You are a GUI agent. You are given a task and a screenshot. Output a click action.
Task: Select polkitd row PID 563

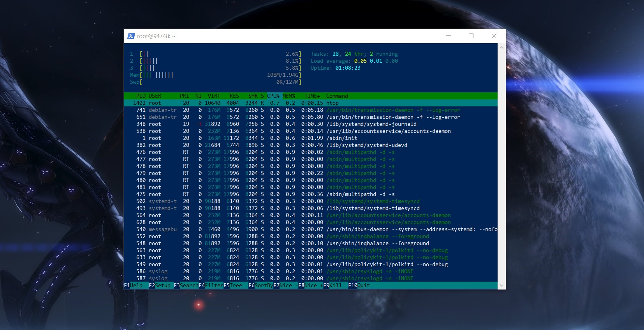[311, 250]
